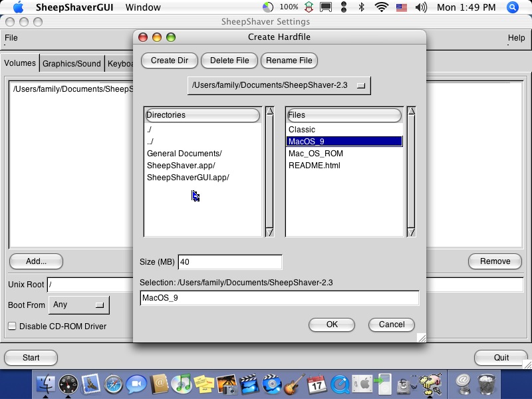
Task: Click the Selection filename field
Action: click(279, 298)
